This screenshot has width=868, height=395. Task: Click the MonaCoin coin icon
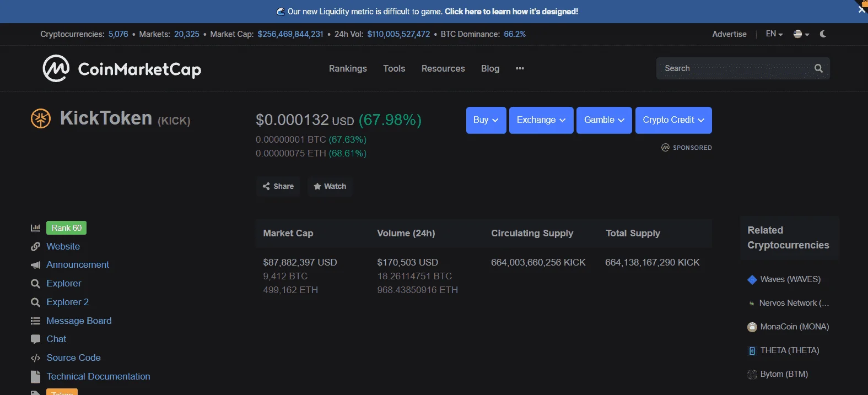tap(752, 327)
